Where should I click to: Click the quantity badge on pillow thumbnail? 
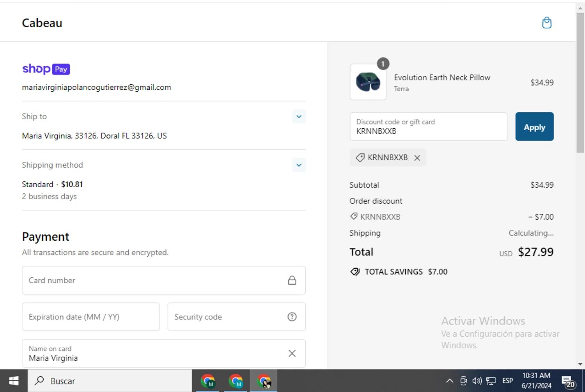pyautogui.click(x=383, y=64)
